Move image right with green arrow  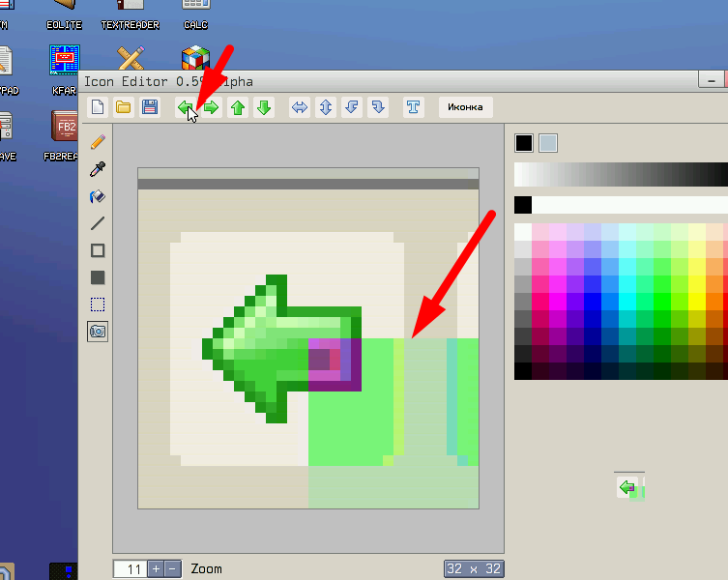(x=211, y=107)
